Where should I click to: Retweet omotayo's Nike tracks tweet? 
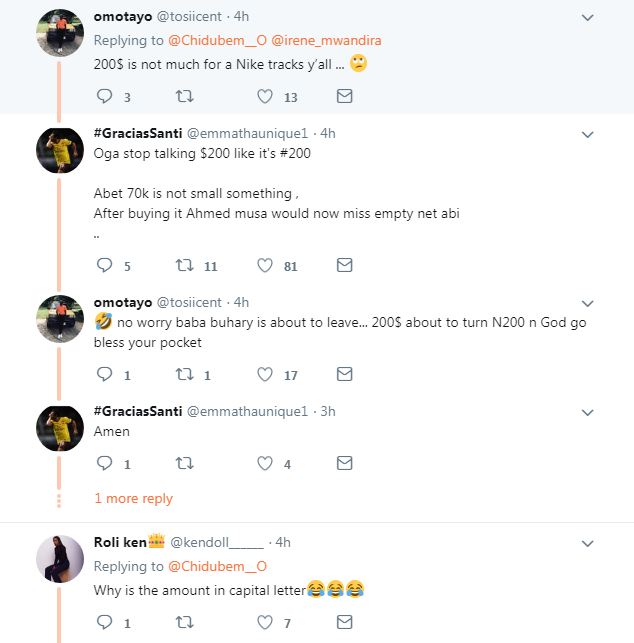184,97
